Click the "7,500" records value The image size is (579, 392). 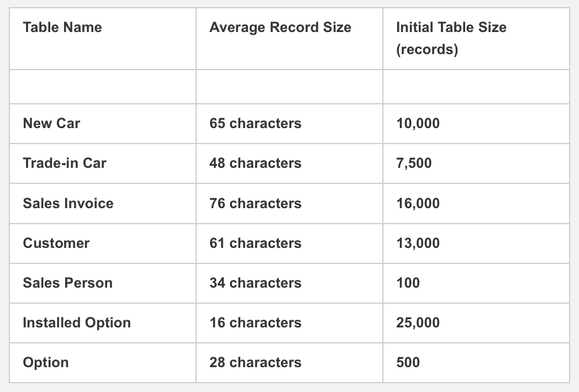coord(414,163)
